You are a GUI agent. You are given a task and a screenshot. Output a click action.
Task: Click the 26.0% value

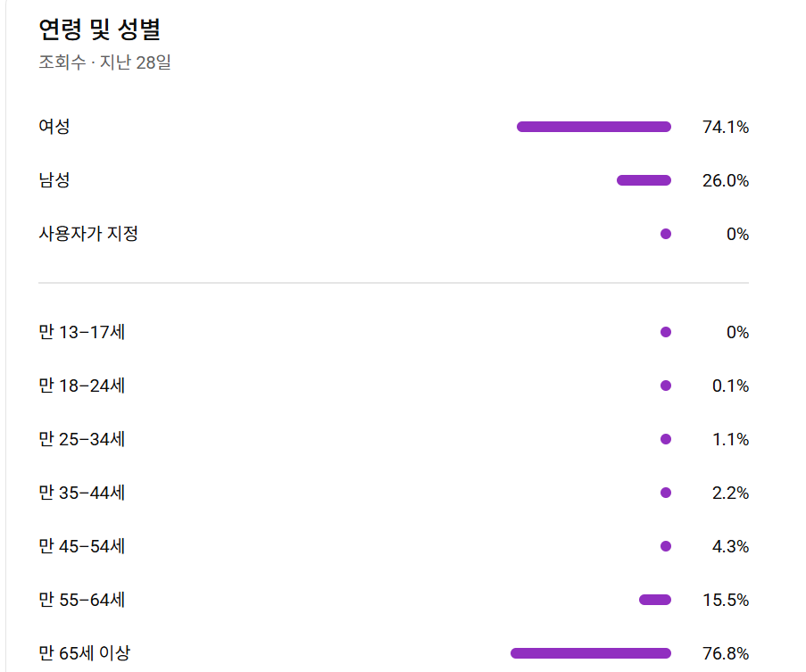725,181
